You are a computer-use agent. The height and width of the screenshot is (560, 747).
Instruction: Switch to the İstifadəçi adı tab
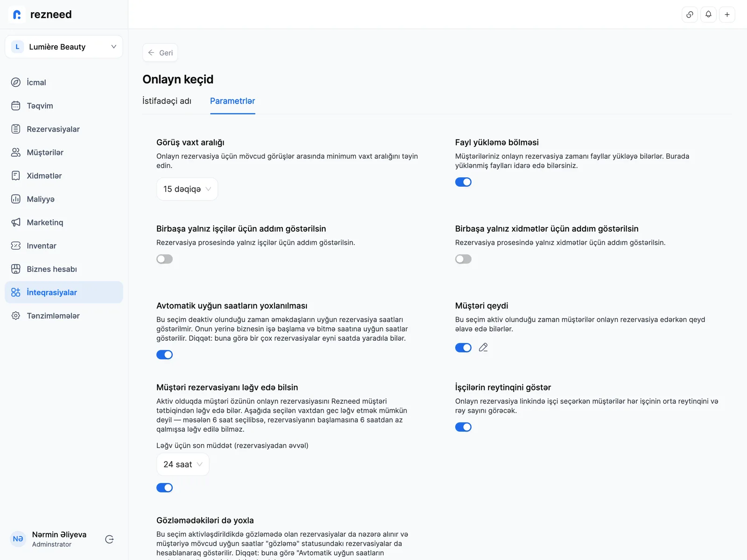tap(167, 101)
